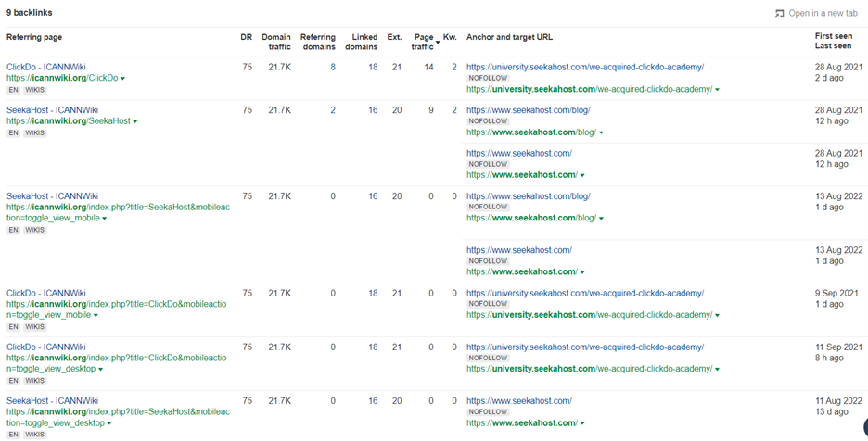Viewport: 868px width, 441px height.
Task: Click the Page traffic sort arrow
Action: pyautogui.click(x=438, y=43)
